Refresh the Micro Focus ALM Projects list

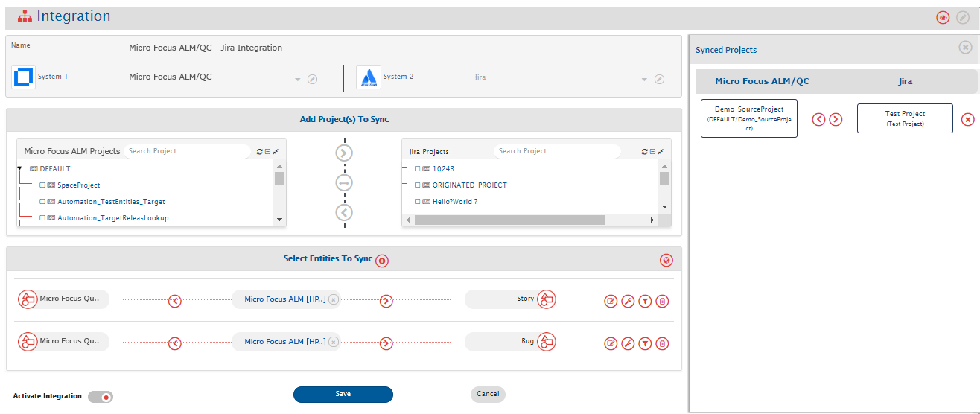click(x=259, y=151)
